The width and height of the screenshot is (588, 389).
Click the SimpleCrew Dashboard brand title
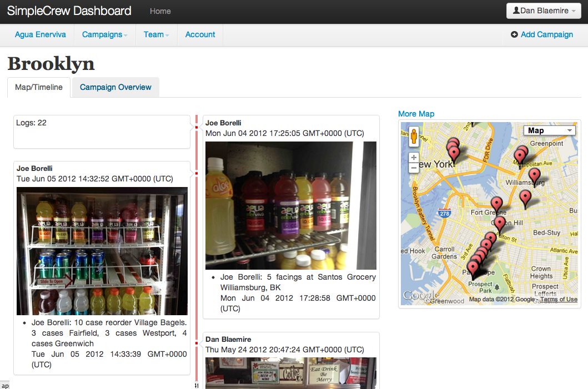(x=69, y=11)
